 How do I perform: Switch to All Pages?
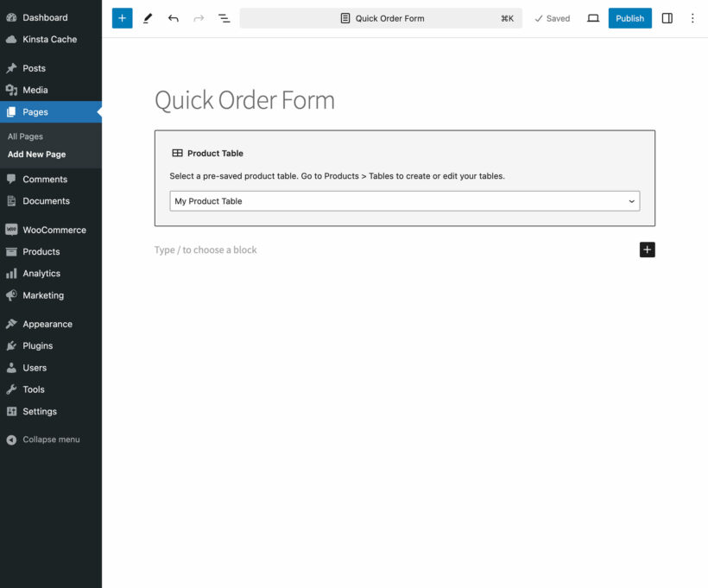coord(25,136)
